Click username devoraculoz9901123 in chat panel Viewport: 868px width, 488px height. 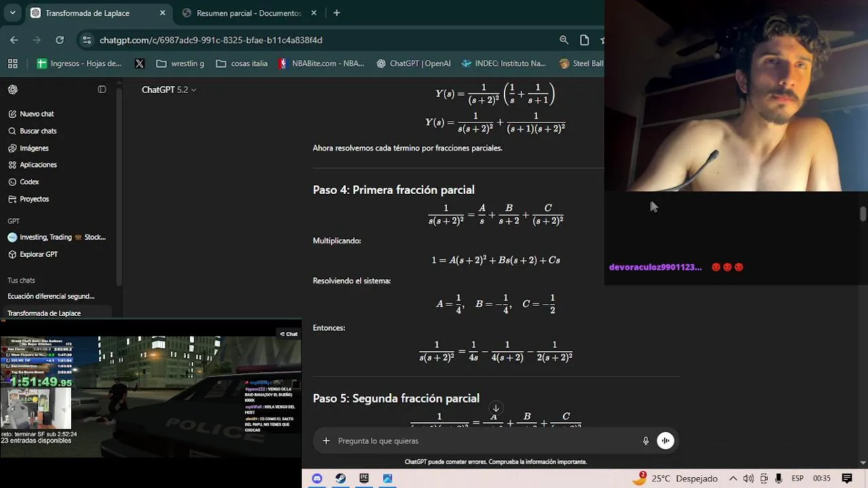point(655,267)
